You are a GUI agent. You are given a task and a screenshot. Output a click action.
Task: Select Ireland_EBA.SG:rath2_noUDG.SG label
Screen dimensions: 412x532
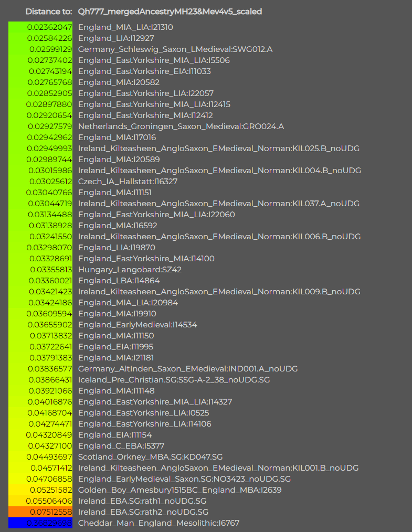(143, 512)
